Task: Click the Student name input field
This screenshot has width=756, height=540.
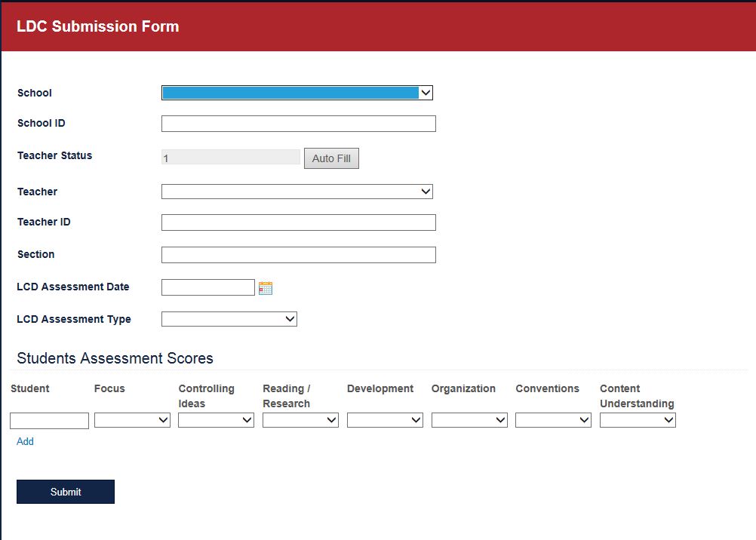Action: [x=49, y=420]
